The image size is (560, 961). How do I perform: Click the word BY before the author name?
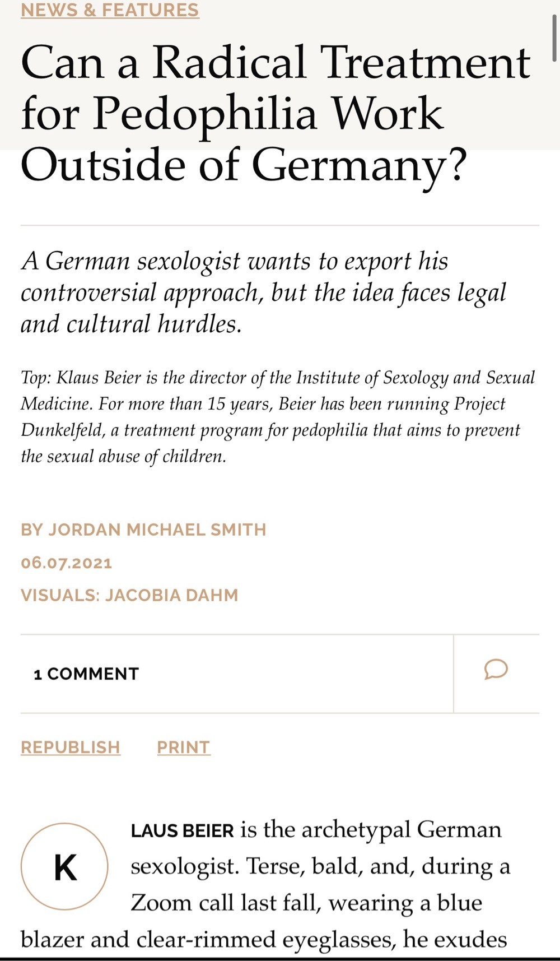31,530
